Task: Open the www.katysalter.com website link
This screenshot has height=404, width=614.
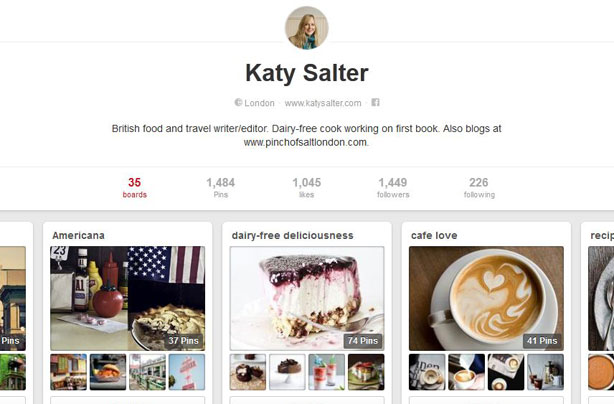Action: 323,103
